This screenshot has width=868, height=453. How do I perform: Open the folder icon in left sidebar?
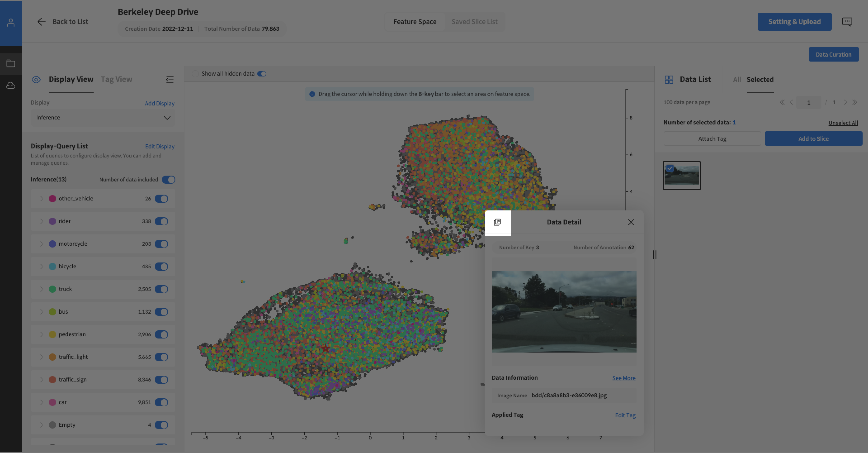click(x=11, y=63)
